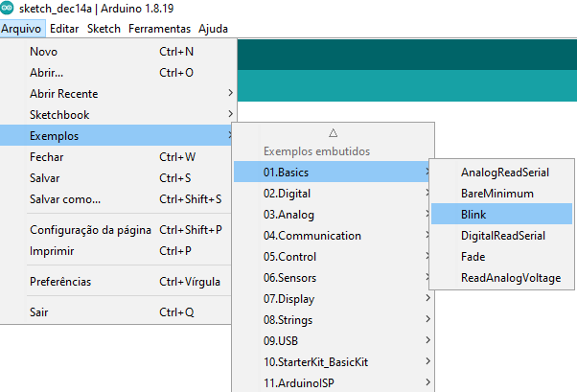Expand the Sketchbook submenu
This screenshot has width=577, height=392.
[116, 114]
